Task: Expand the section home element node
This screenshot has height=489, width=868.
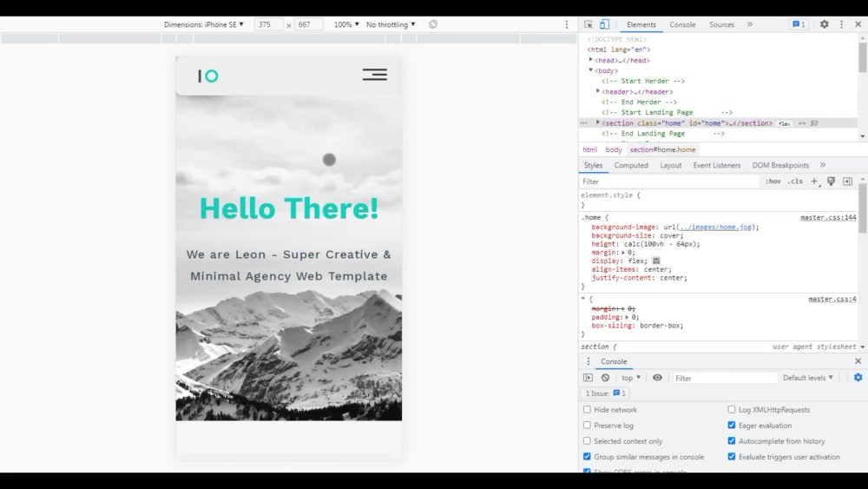Action: (x=598, y=123)
